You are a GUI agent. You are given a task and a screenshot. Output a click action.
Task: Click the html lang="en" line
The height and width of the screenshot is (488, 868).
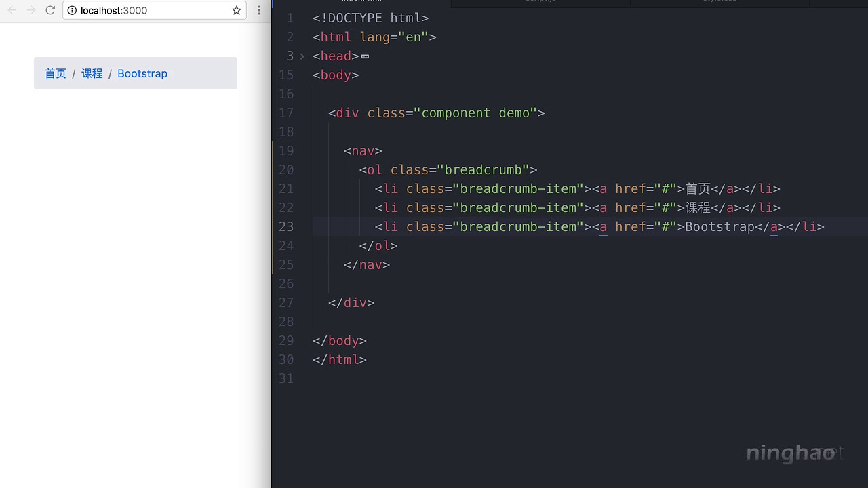pos(374,37)
